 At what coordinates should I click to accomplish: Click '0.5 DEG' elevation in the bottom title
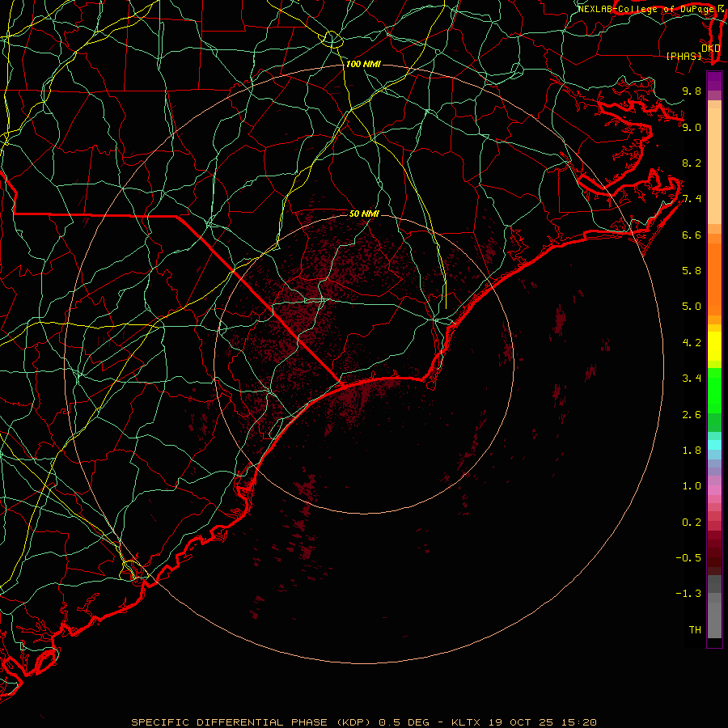coord(404,722)
